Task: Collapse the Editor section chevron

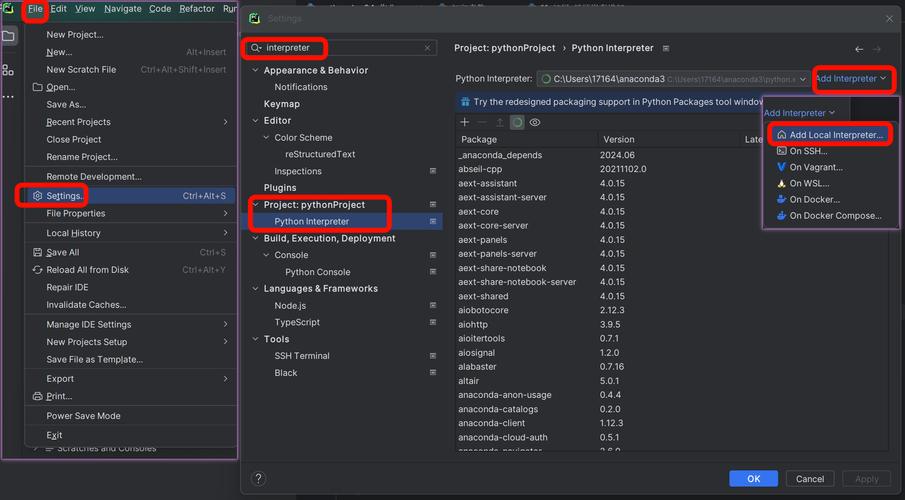Action: [x=255, y=120]
